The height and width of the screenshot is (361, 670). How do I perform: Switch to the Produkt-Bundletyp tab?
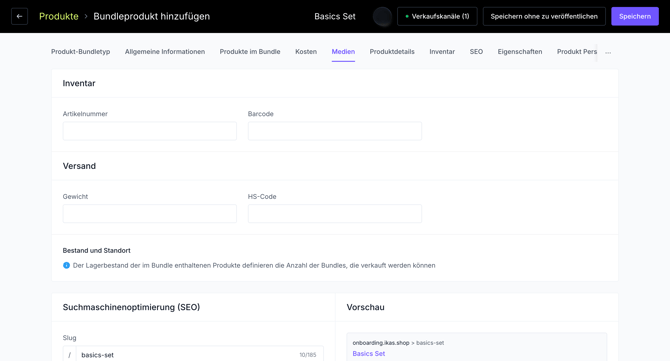[80, 52]
